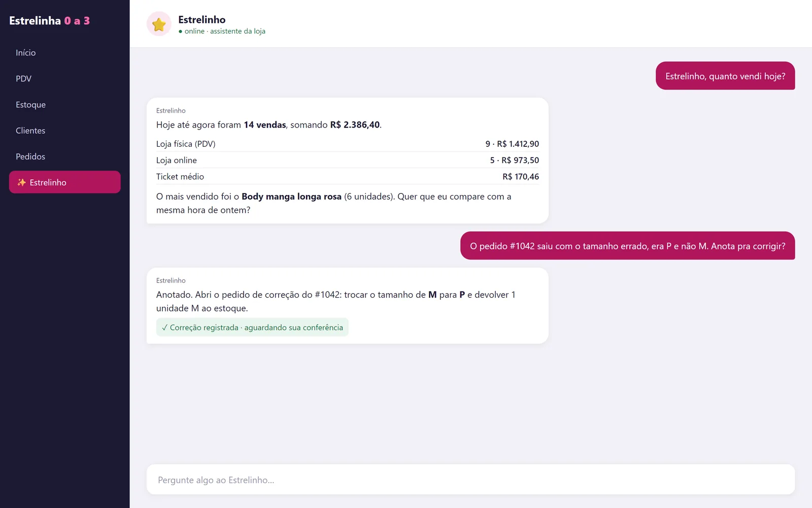Open the Início menu item
The height and width of the screenshot is (508, 812).
64,53
